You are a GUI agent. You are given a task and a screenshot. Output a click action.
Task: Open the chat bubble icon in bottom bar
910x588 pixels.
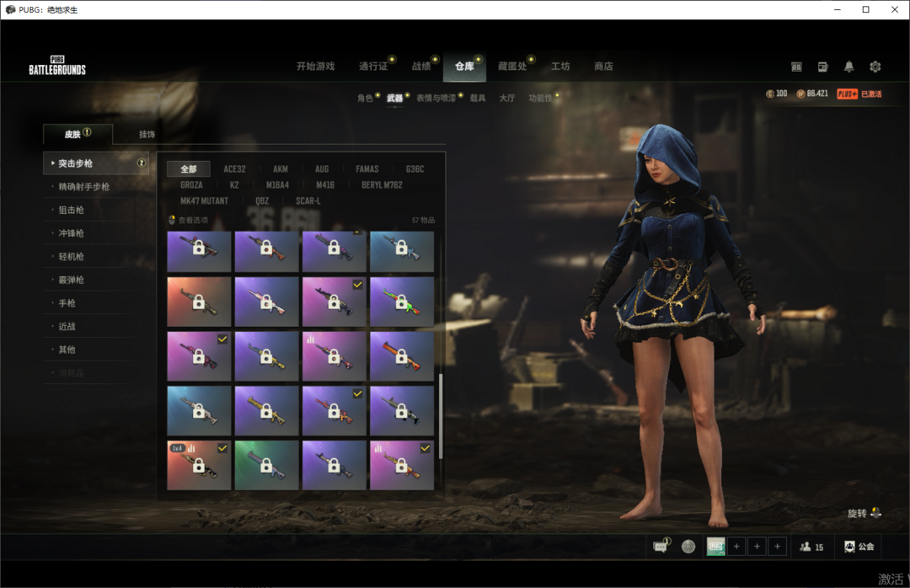point(661,546)
